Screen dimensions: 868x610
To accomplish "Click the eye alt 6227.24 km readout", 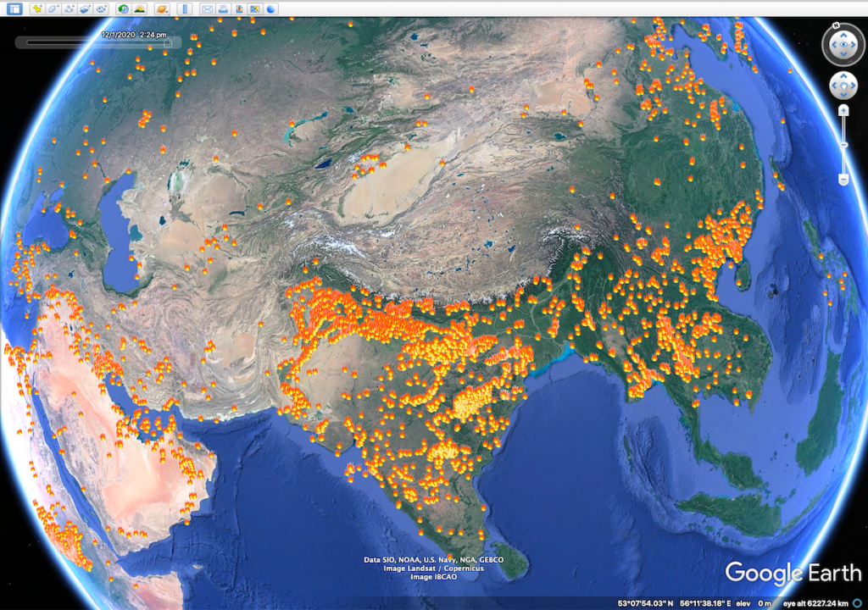I will pyautogui.click(x=815, y=603).
